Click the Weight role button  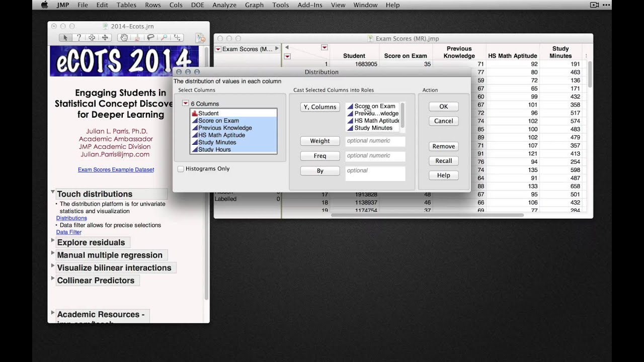click(x=320, y=141)
